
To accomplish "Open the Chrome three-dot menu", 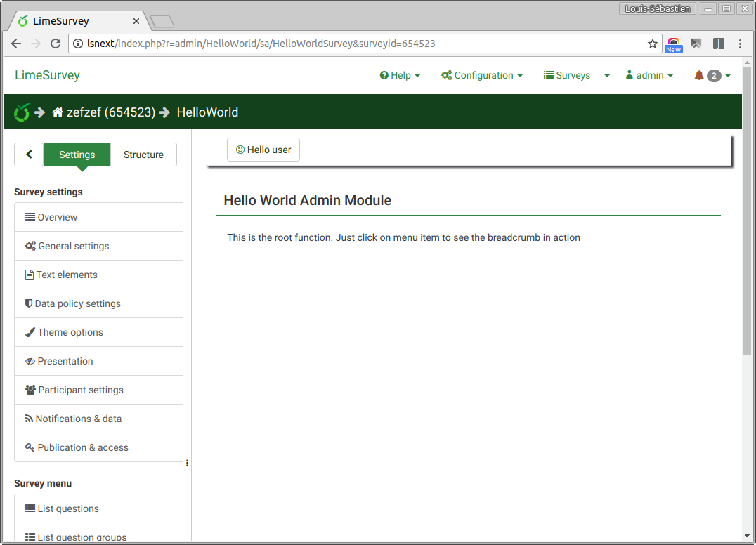I will tap(740, 44).
